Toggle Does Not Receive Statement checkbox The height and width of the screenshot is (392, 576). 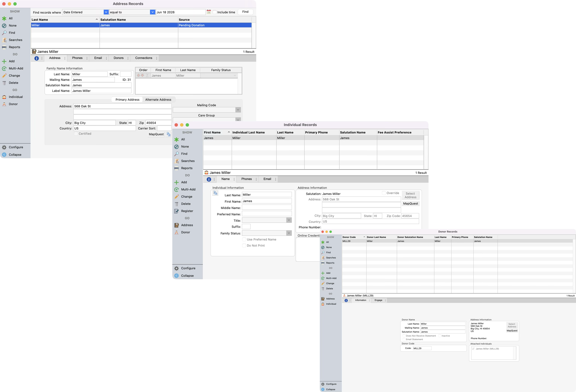pyautogui.click(x=404, y=336)
